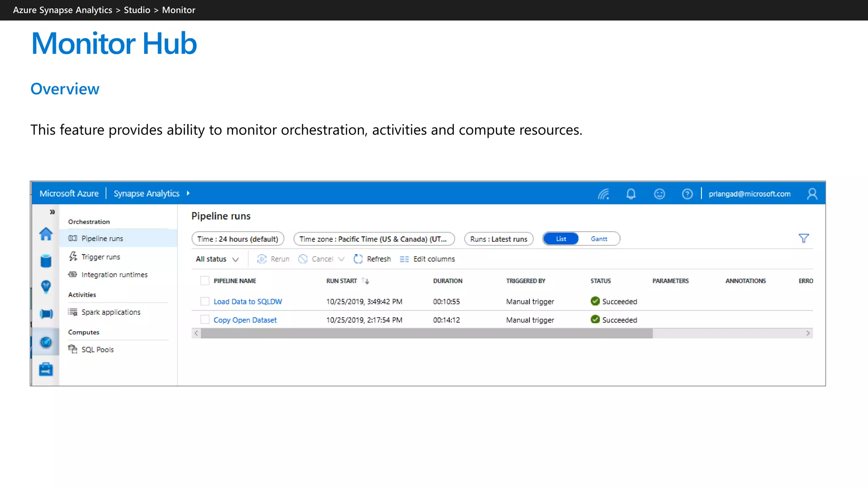Open the filter funnel icon
The image size is (868, 488).
click(804, 238)
